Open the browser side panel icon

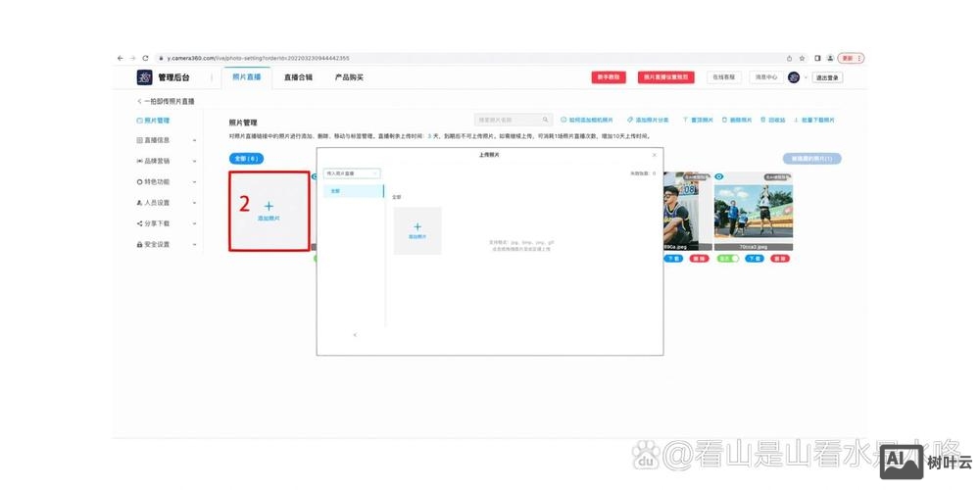(817, 58)
